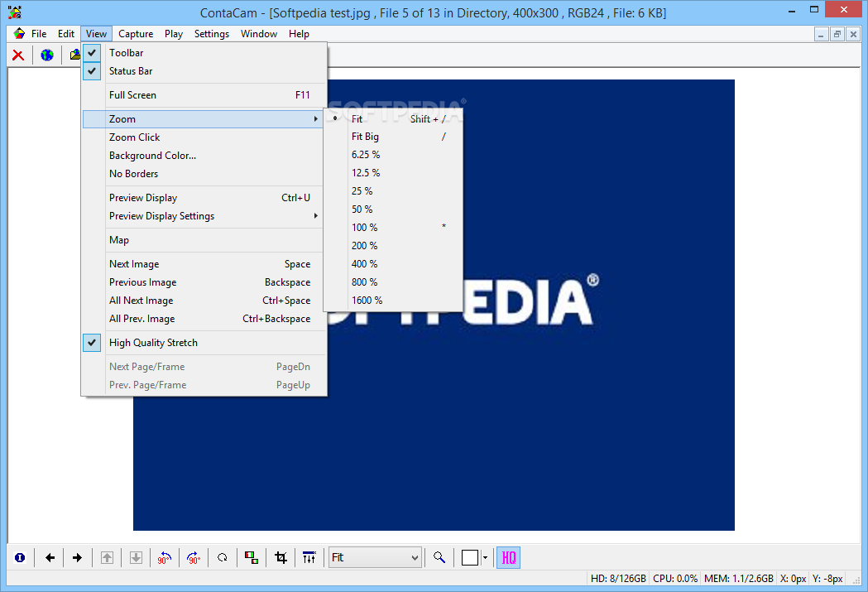The height and width of the screenshot is (592, 868).
Task: Click the document icon left of File menu
Action: (19, 33)
